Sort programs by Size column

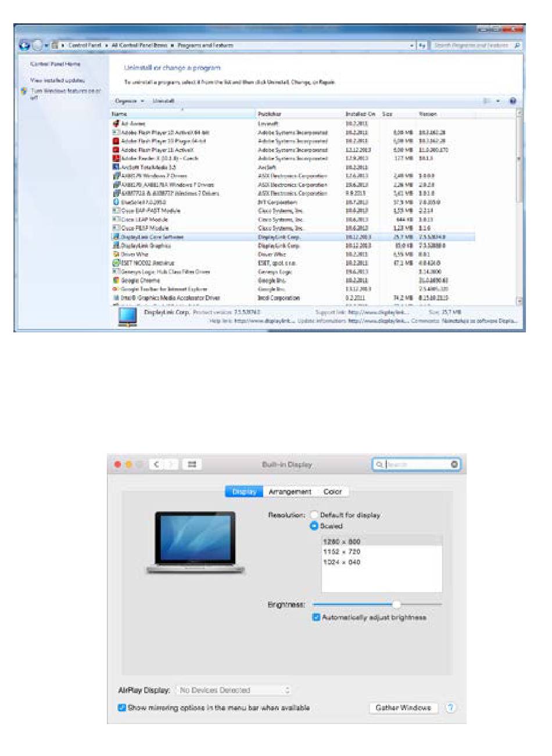tap(398, 114)
